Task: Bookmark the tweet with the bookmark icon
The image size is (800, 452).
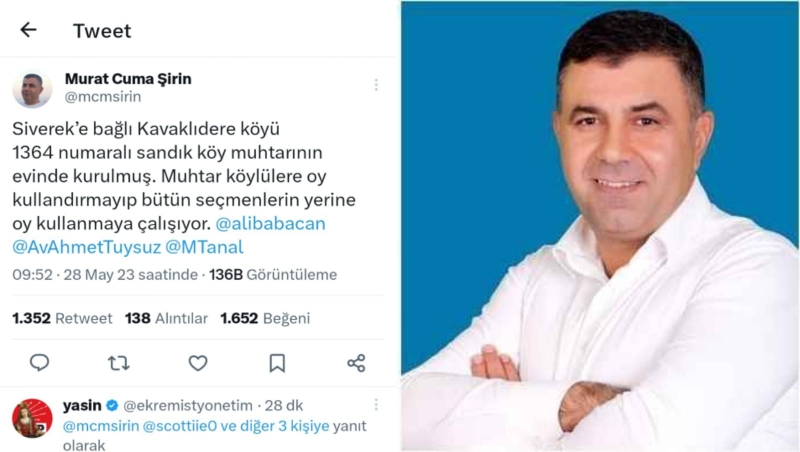Action: pos(277,363)
